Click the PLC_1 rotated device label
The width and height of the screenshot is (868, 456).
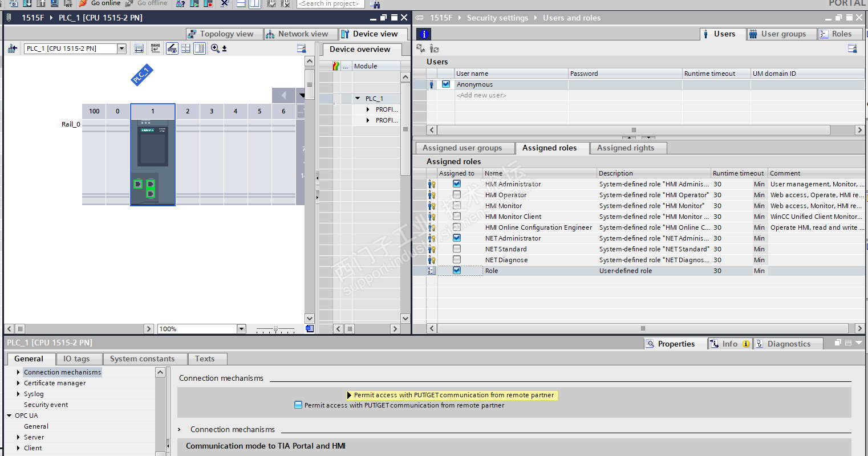pos(141,75)
